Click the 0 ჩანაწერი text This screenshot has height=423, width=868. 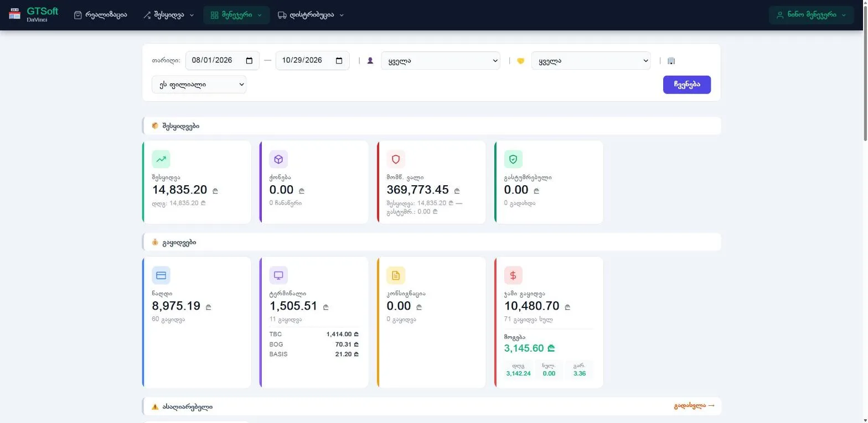coord(286,203)
